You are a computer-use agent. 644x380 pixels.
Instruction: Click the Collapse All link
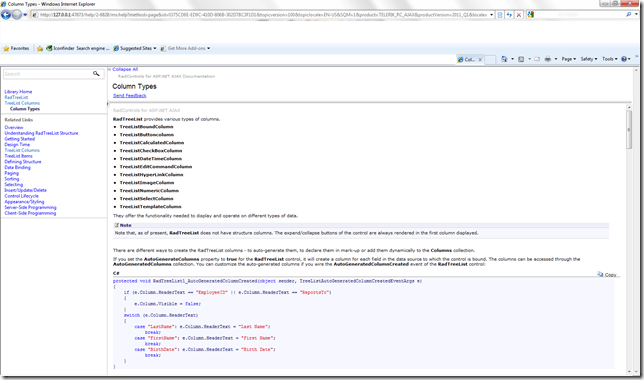[125, 69]
